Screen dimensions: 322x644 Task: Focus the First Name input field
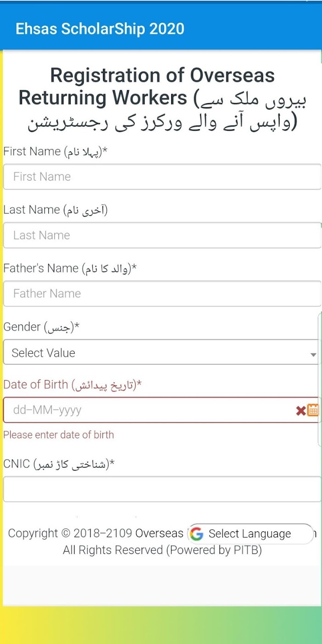162,177
